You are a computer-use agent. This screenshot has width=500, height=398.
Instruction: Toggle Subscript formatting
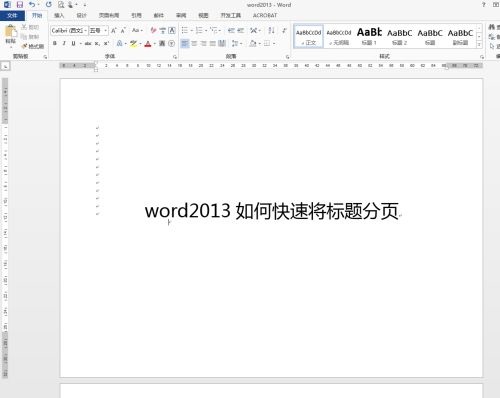click(97, 43)
